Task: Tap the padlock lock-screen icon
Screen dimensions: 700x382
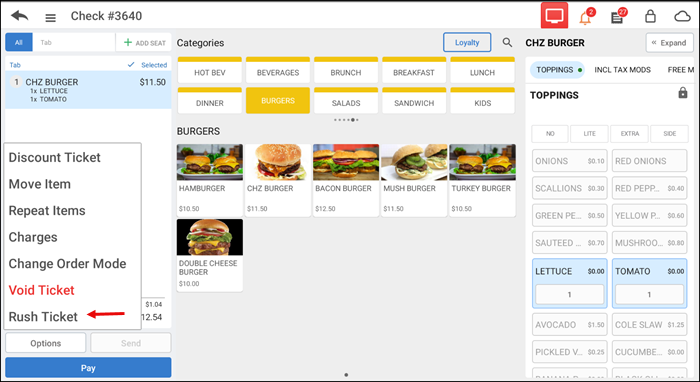Action: click(x=650, y=17)
